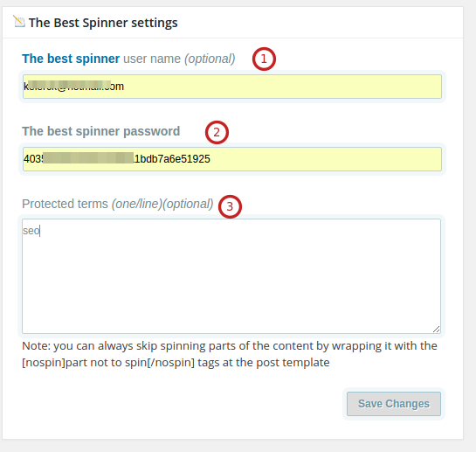Click the Best Spinner settings panel icon
476x452 pixels.
tap(19, 22)
